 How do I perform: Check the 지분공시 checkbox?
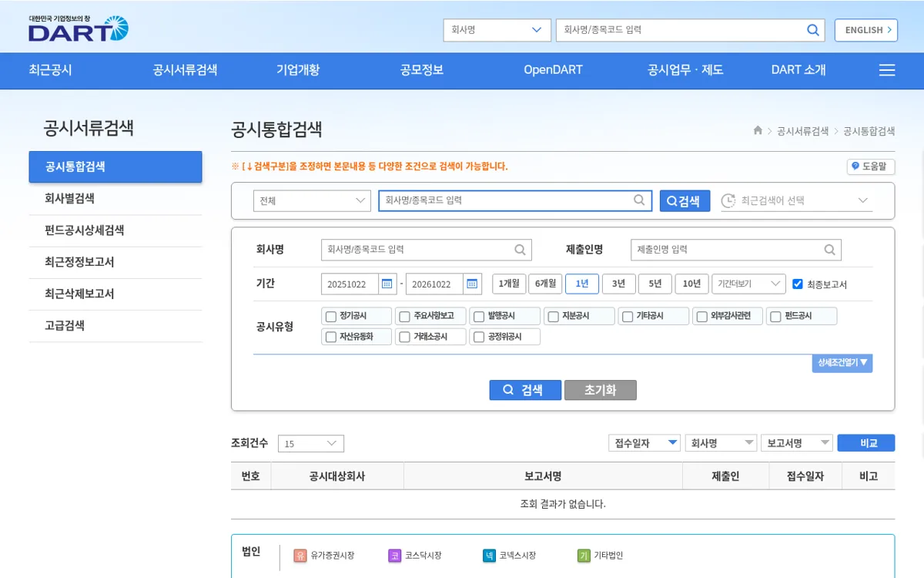coord(553,317)
